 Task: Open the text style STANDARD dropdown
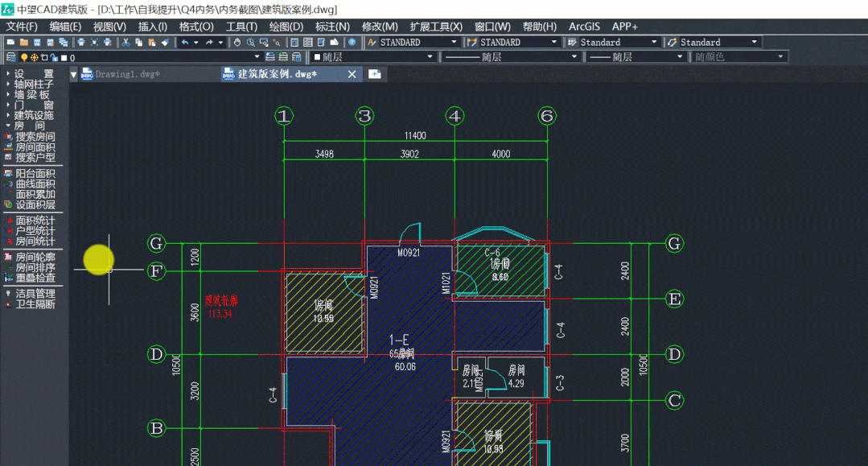[x=454, y=42]
